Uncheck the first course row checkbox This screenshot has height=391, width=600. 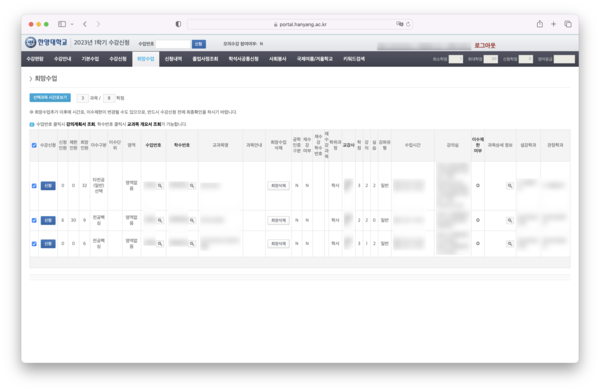[x=34, y=186]
